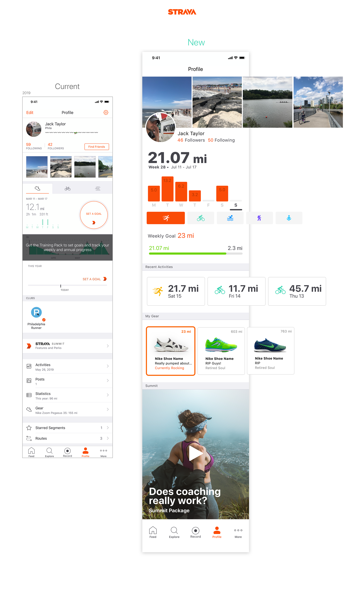
Task: Click the circular Set a Goal button
Action: coord(94,215)
